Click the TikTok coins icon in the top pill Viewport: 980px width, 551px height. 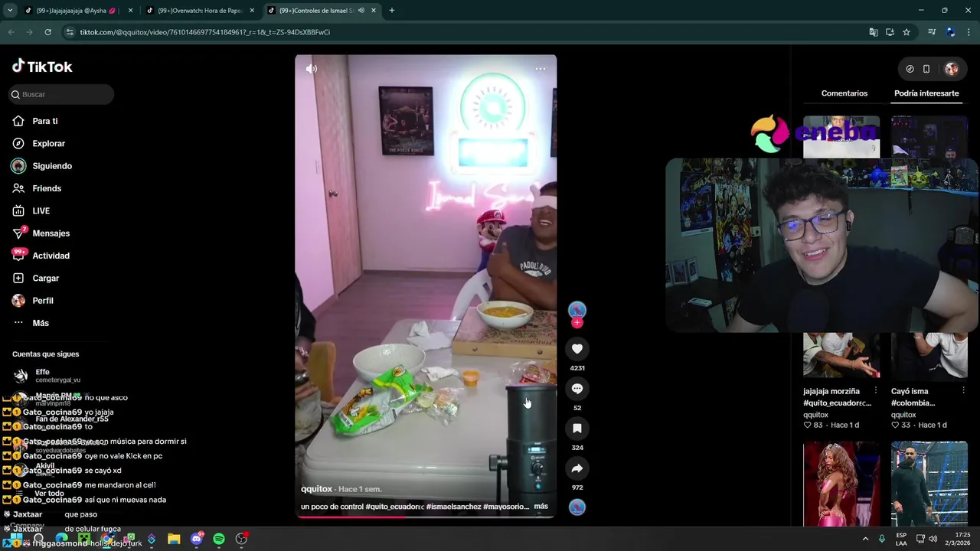point(910,69)
